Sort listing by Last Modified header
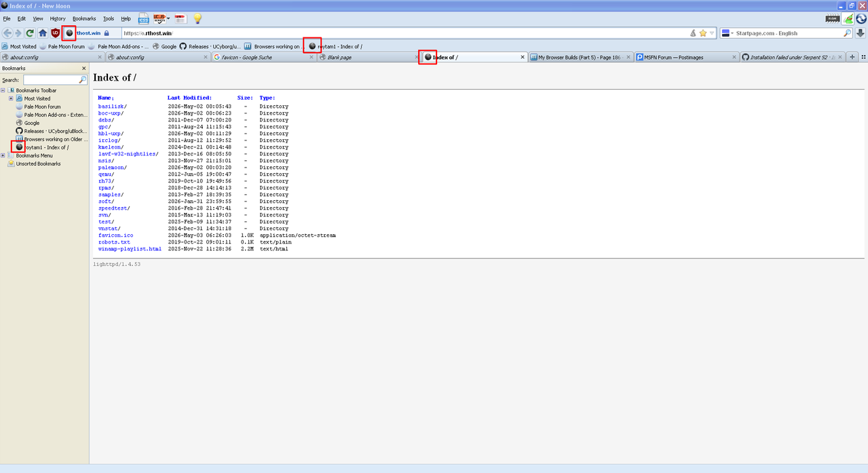 [189, 98]
